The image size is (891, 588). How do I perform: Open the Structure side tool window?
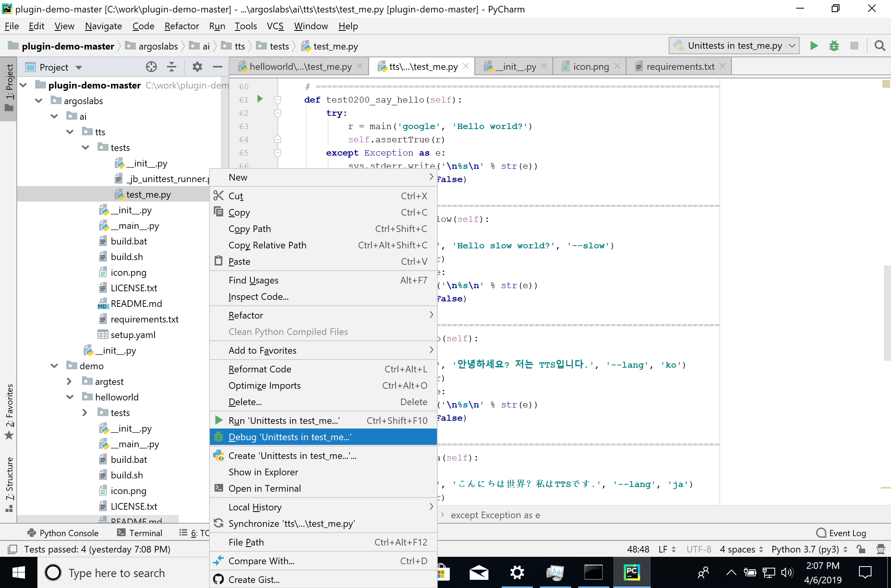pyautogui.click(x=9, y=484)
